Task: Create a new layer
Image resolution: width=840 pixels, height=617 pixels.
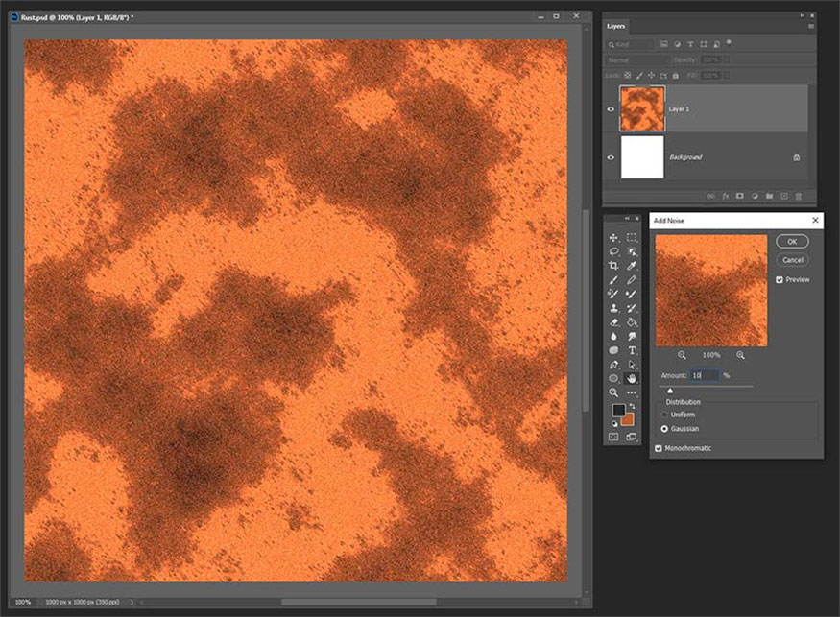Action: click(783, 196)
